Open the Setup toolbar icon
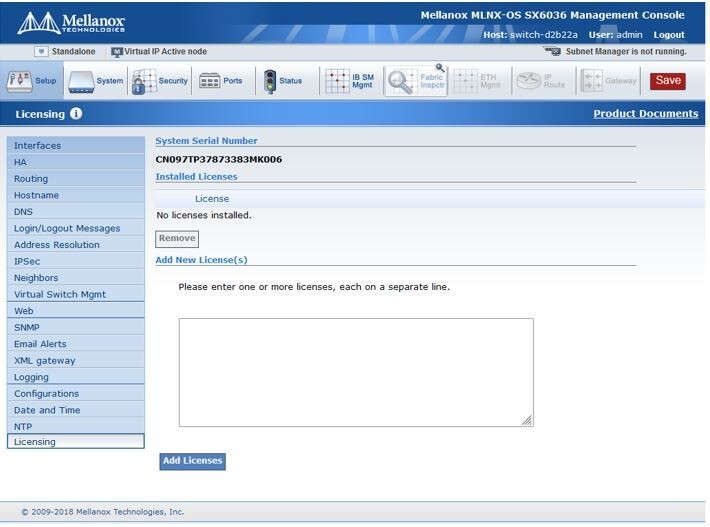This screenshot has height=527, width=710. coord(19,81)
